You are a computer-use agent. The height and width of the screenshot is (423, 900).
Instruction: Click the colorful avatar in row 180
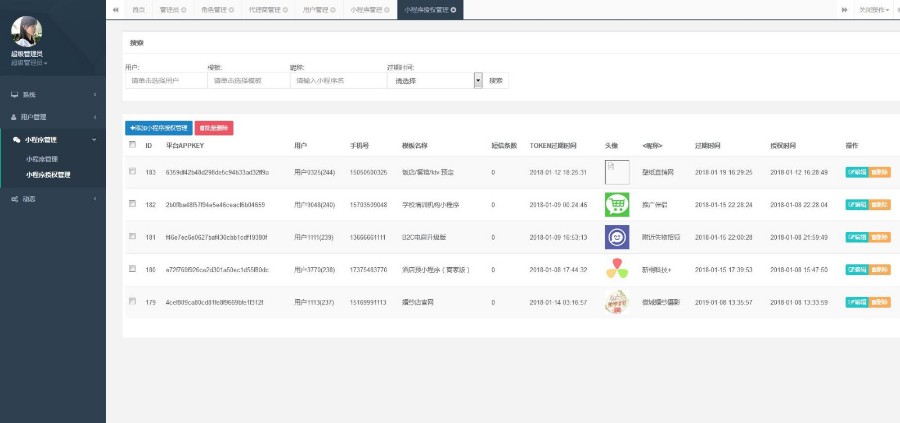pos(617,269)
